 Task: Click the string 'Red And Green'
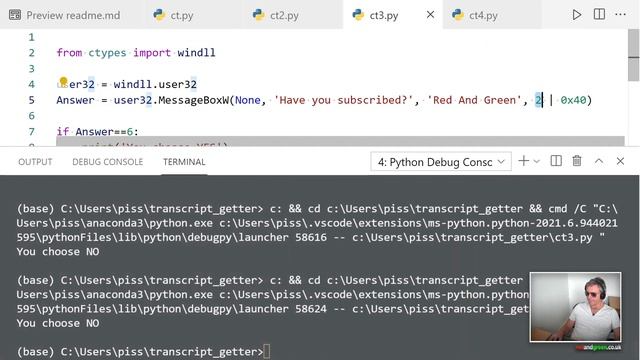point(474,100)
